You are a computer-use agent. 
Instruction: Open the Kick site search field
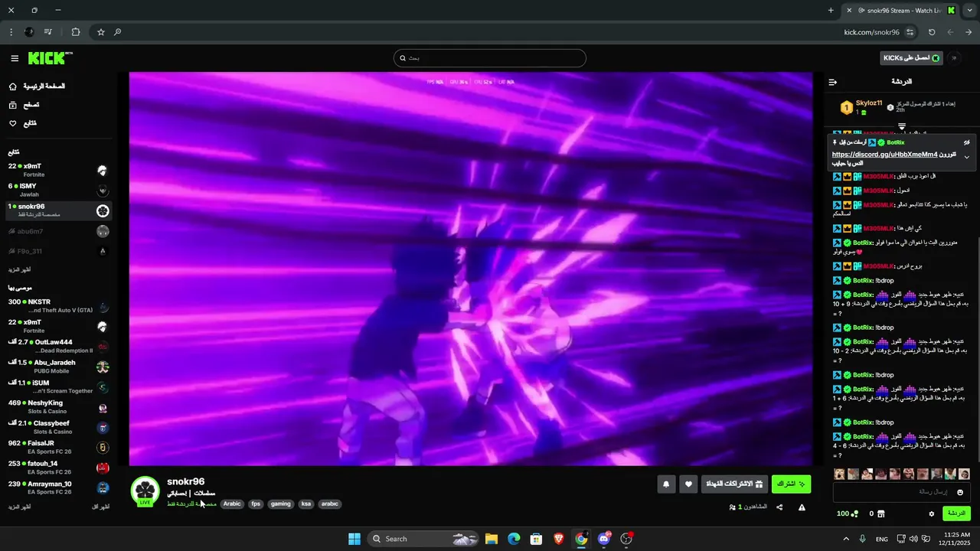489,58
